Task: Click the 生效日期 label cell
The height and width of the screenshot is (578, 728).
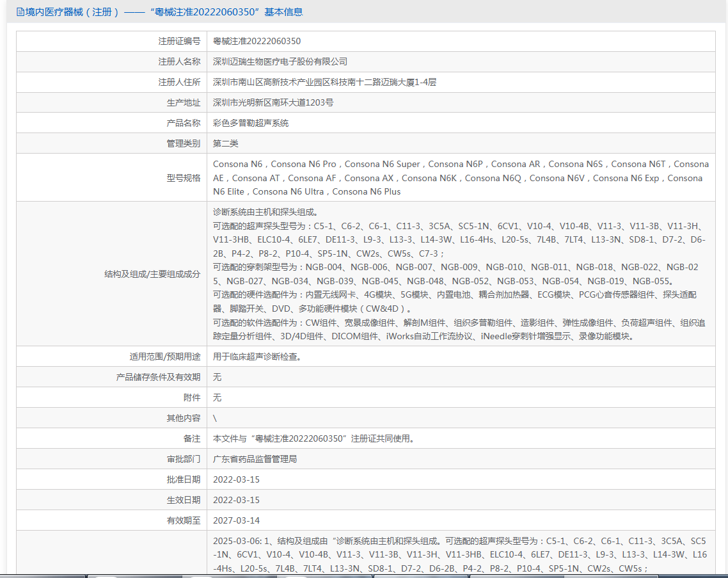Action: 111,500
